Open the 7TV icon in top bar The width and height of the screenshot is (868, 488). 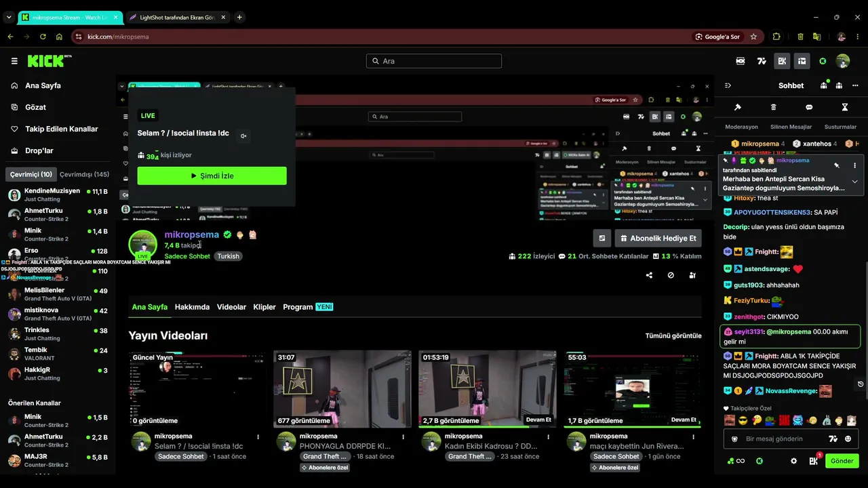point(762,61)
